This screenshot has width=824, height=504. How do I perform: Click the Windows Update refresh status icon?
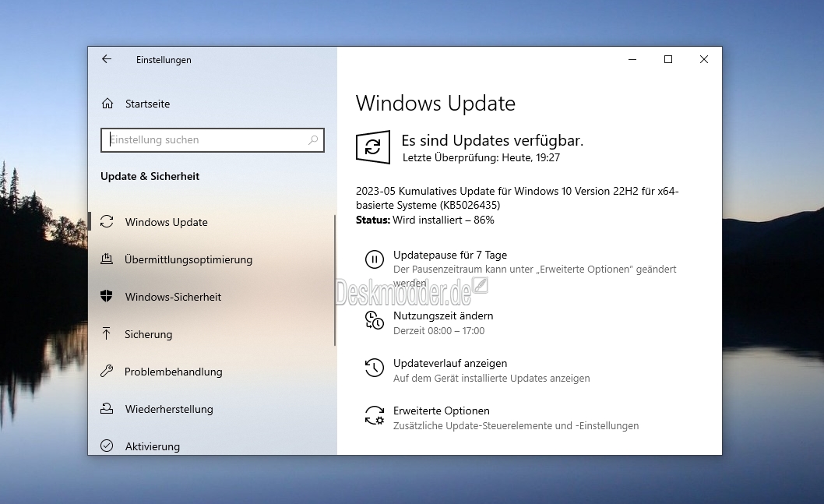coord(373,147)
